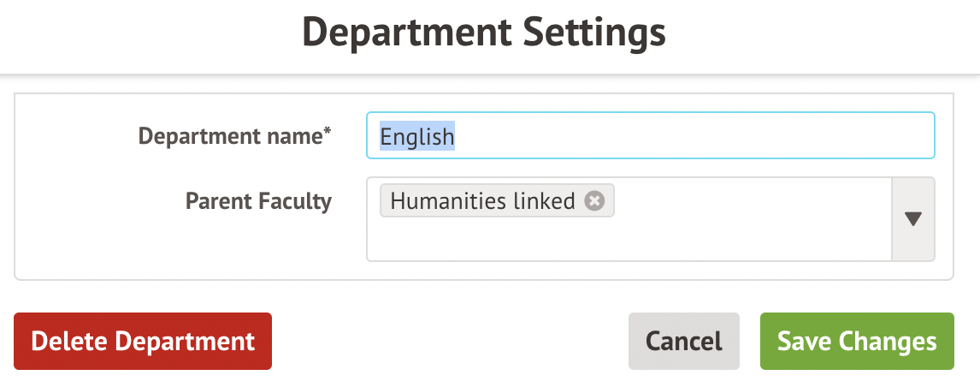This screenshot has width=980, height=387.
Task: Select the Humanities linked tag
Action: [x=482, y=201]
